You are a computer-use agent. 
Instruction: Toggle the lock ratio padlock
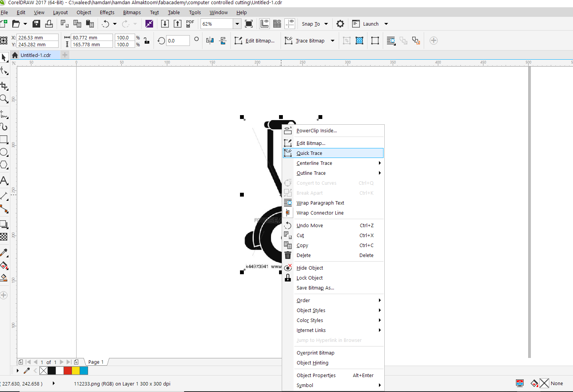tap(147, 41)
